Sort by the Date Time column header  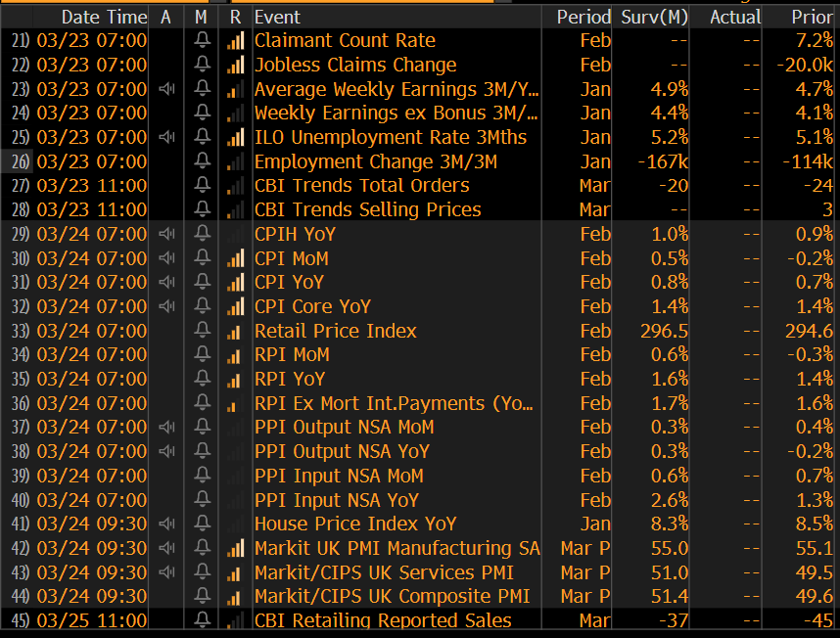104,18
